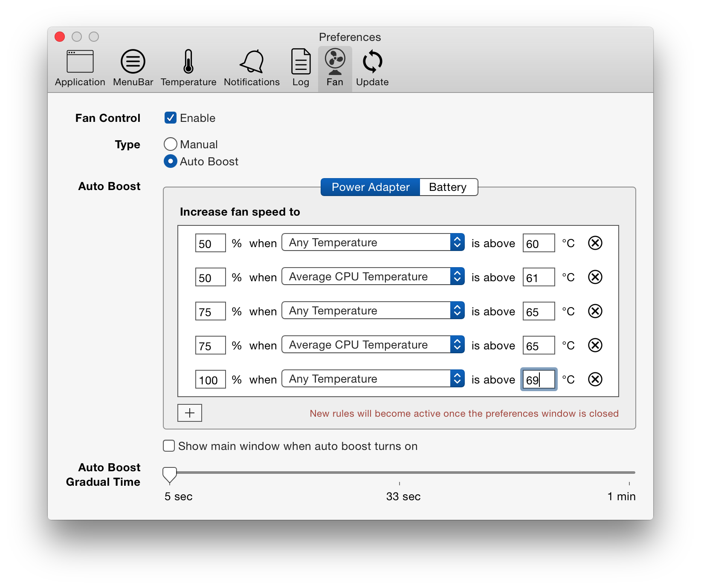Click threshold field of 75% Average CPU rule
This screenshot has height=588, width=701.
[539, 345]
